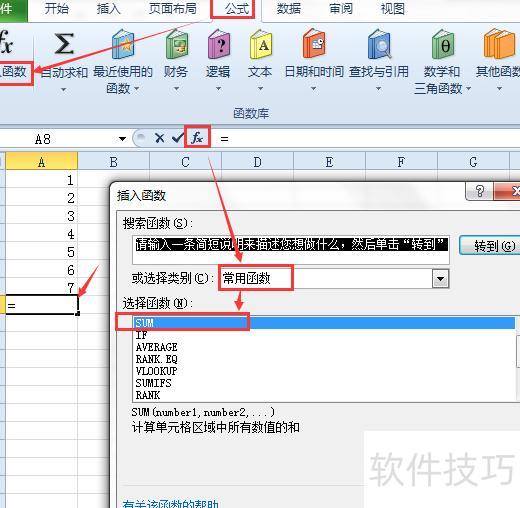520x508 pixels.
Task: Click cell containing value 5
Action: pyautogui.click(x=42, y=252)
